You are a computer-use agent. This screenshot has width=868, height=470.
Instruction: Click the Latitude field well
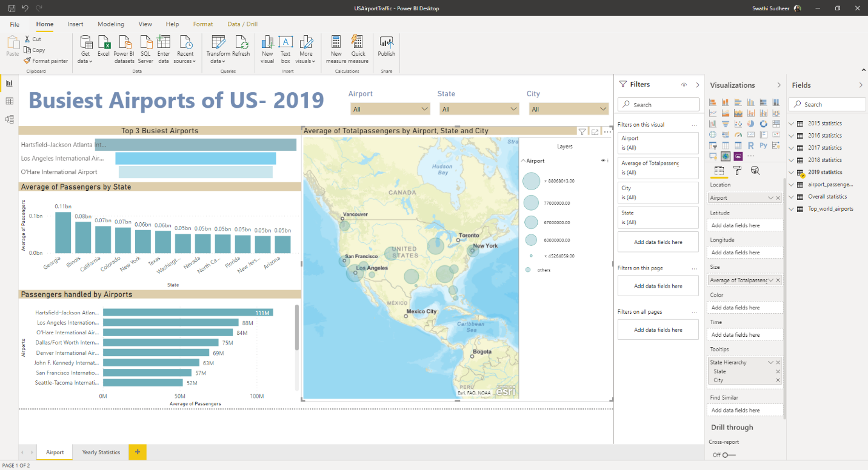[746, 225]
